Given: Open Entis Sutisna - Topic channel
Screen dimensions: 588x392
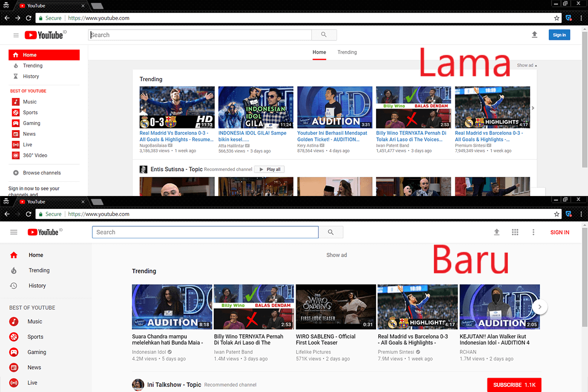Looking at the screenshot, I should (177, 169).
